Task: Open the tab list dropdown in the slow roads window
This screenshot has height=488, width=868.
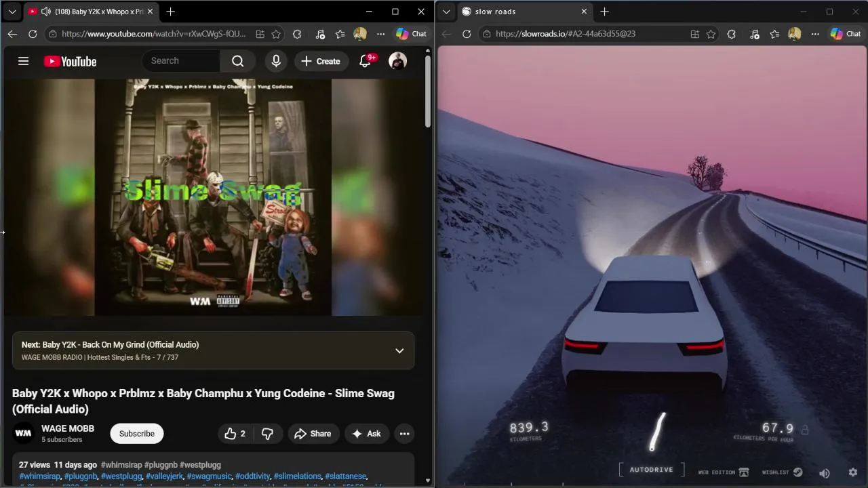Action: tap(446, 12)
